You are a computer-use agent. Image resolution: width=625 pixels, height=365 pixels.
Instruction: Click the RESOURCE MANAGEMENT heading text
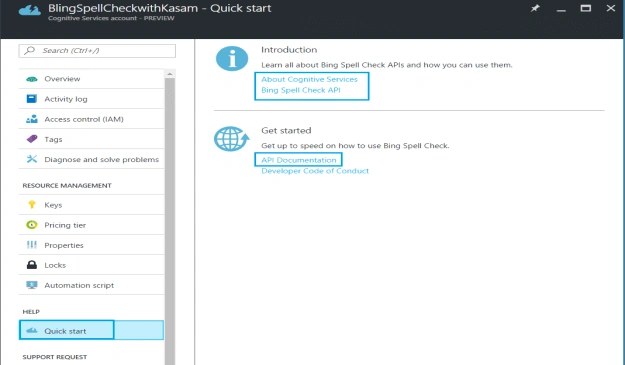[x=67, y=185]
